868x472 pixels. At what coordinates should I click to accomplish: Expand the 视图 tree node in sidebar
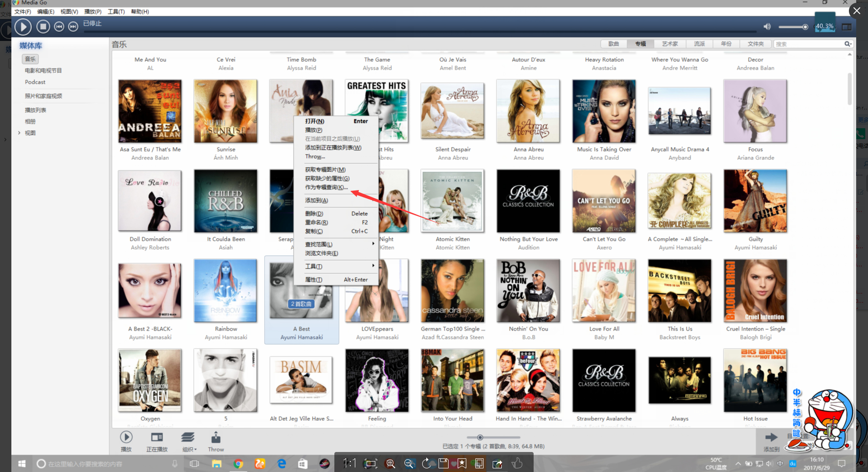coord(19,133)
